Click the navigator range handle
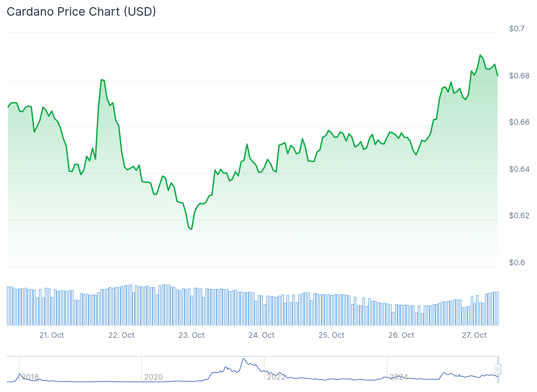This screenshot has height=392, width=537. (x=498, y=369)
